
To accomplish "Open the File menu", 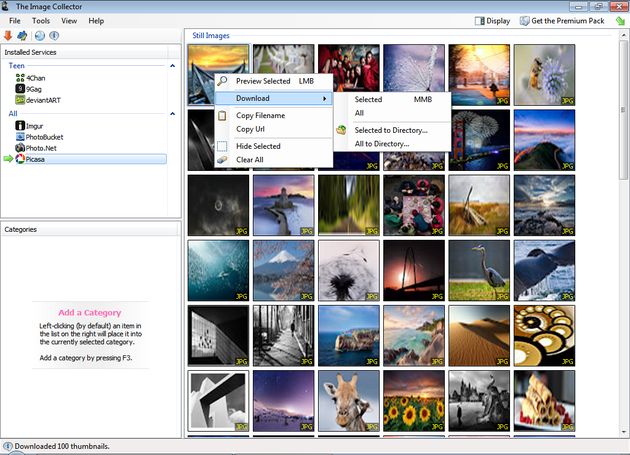I will [x=15, y=21].
